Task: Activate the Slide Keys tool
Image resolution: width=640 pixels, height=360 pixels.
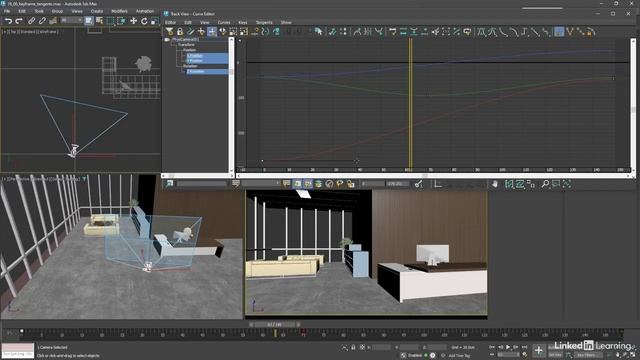Action: pos(222,31)
